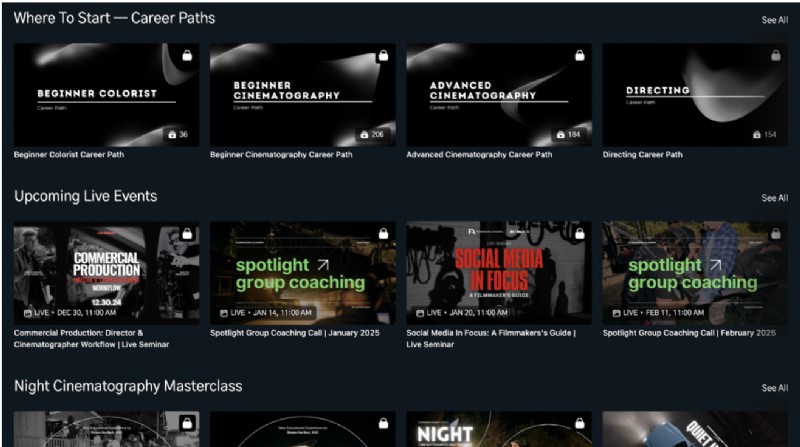Open Beginner Colorist Career Path title link

tap(69, 155)
